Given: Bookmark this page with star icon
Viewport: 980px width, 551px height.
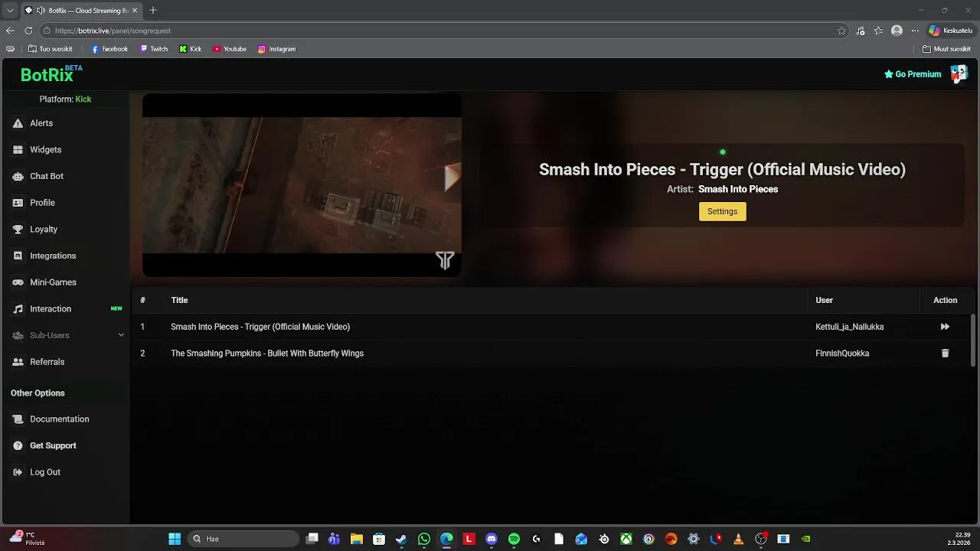Looking at the screenshot, I should point(841,31).
